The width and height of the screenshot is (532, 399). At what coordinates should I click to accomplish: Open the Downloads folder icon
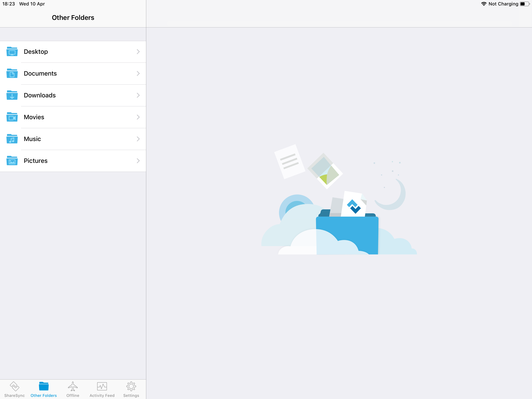pyautogui.click(x=12, y=95)
